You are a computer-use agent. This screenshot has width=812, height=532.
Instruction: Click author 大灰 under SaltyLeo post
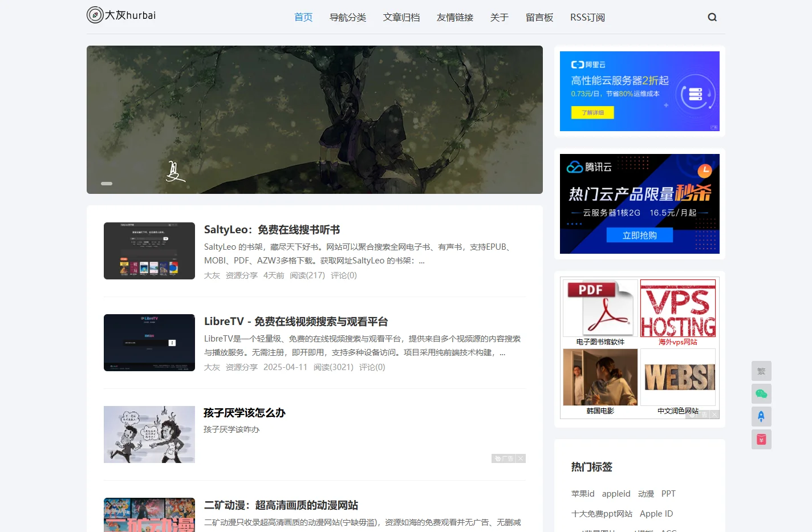tap(212, 275)
